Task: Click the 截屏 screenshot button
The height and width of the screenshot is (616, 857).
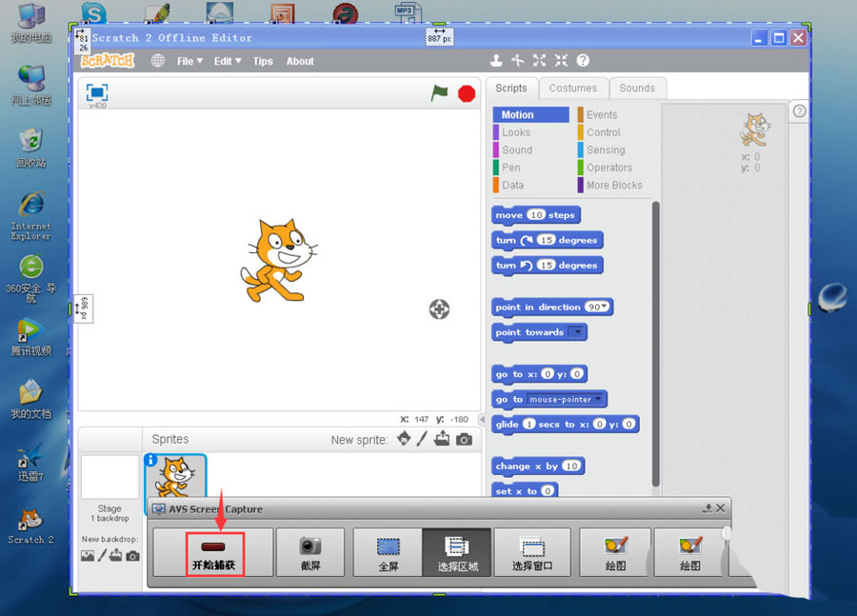Action: point(310,552)
